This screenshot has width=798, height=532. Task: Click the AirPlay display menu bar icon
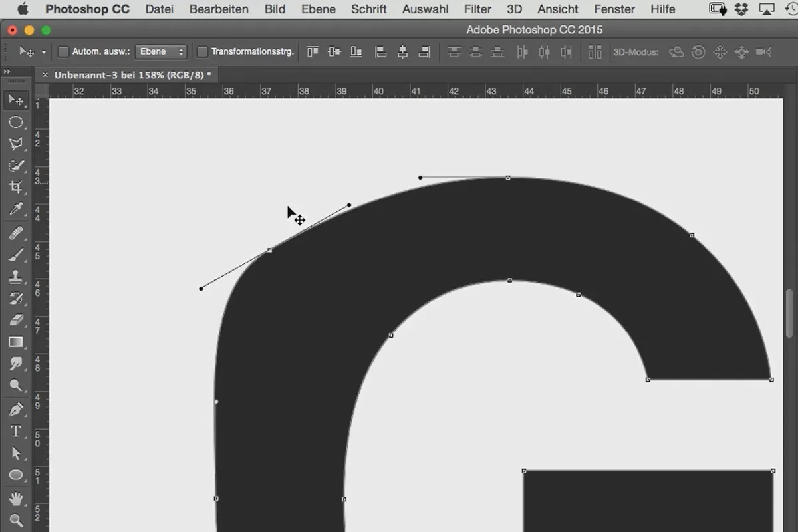click(767, 9)
